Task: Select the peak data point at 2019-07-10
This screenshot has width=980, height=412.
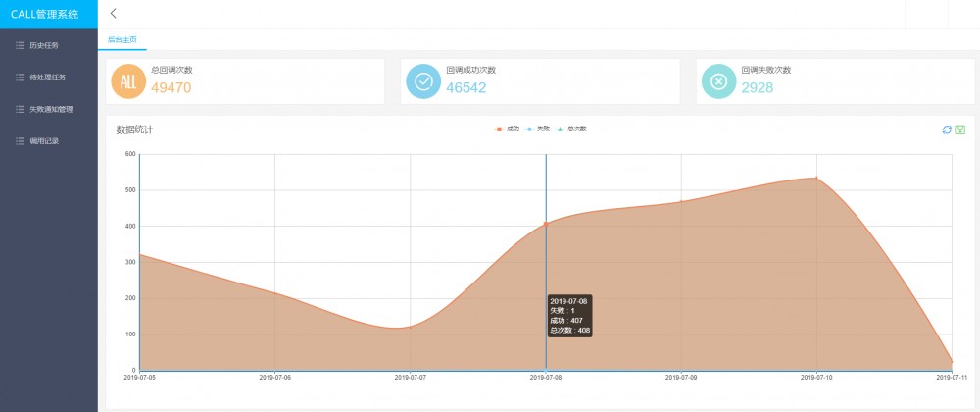Action: point(816,179)
